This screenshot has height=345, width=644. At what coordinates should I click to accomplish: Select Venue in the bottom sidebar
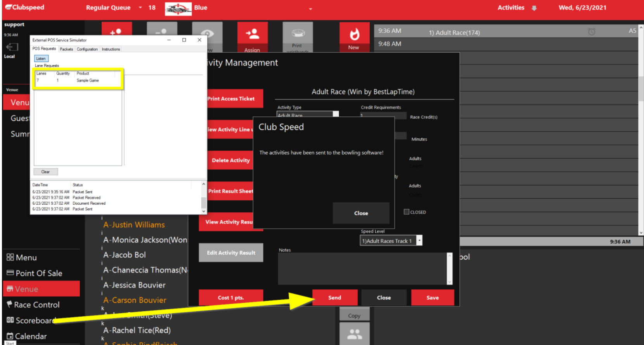click(41, 289)
